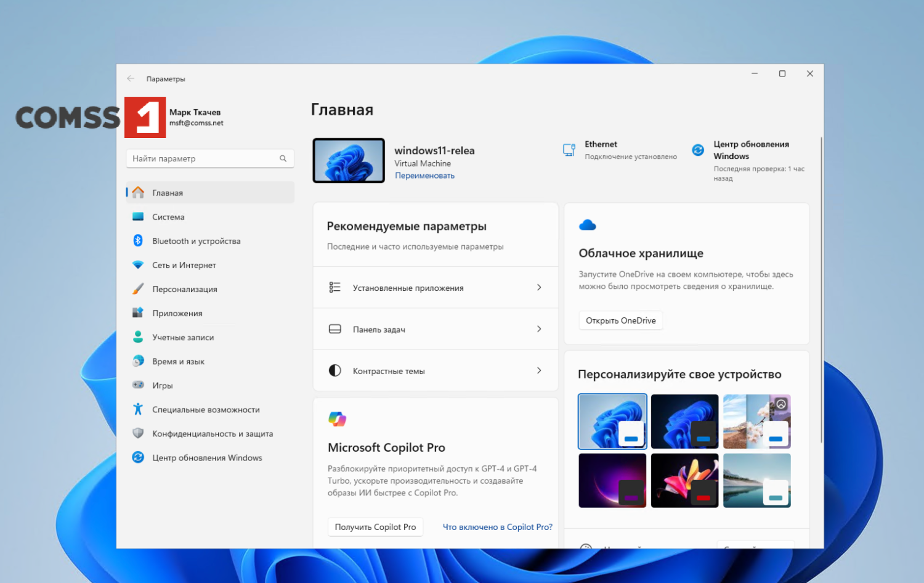Click the Марк Ткачев account name
The height and width of the screenshot is (583, 924).
[x=195, y=112]
